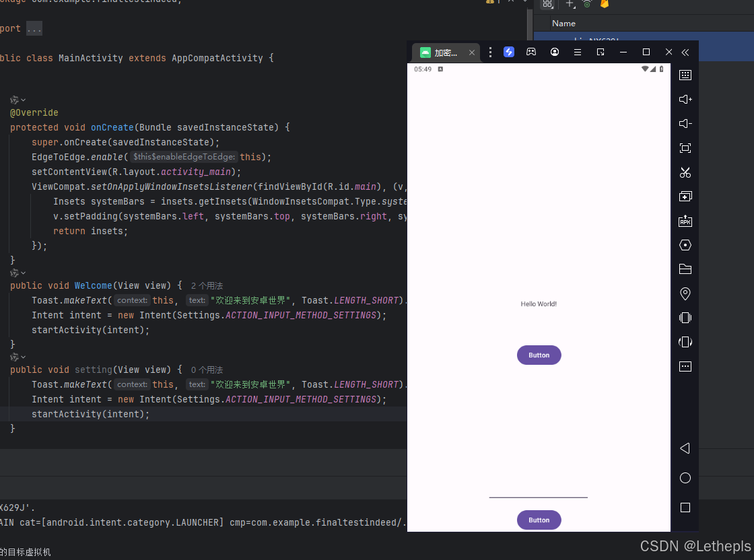Open emulator keyboard mapping icon
Image resolution: width=754 pixels, height=560 pixels.
tap(685, 75)
